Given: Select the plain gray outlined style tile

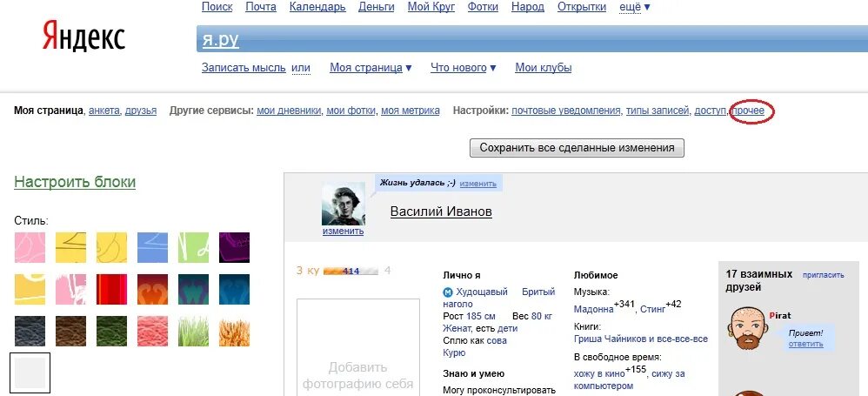Looking at the screenshot, I should coord(30,373).
